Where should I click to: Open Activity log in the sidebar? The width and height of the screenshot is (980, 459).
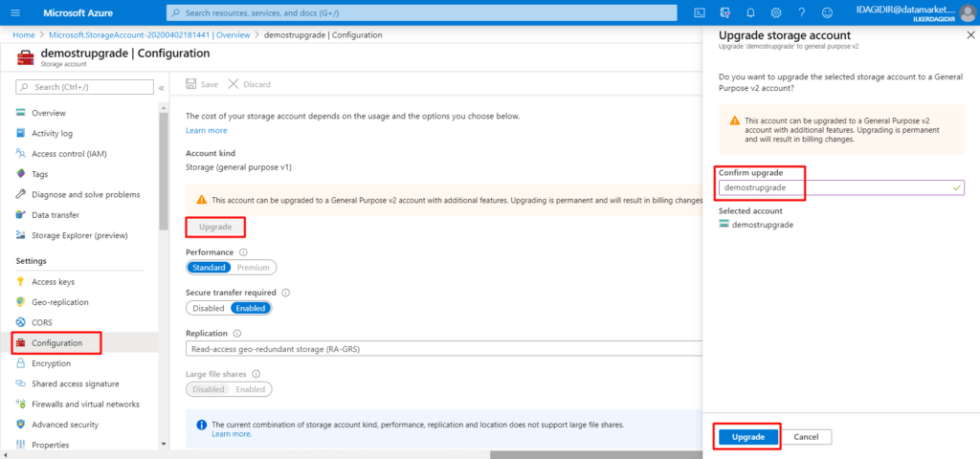(x=53, y=134)
